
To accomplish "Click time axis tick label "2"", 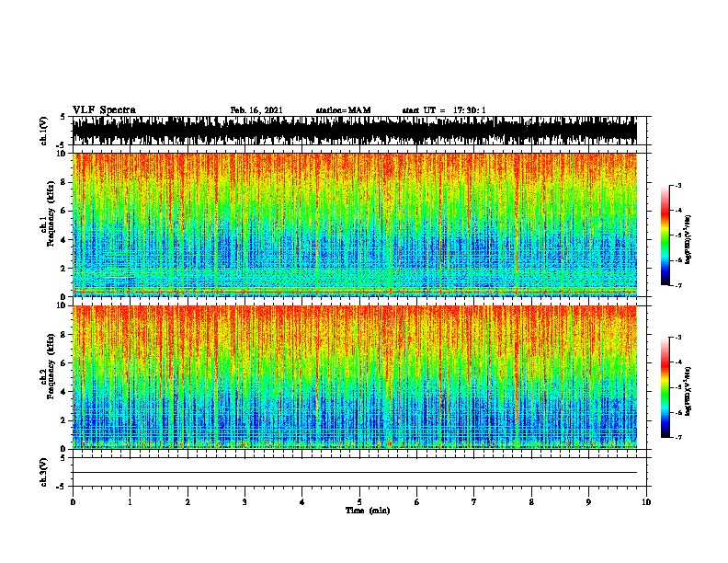I will pyautogui.click(x=188, y=502).
